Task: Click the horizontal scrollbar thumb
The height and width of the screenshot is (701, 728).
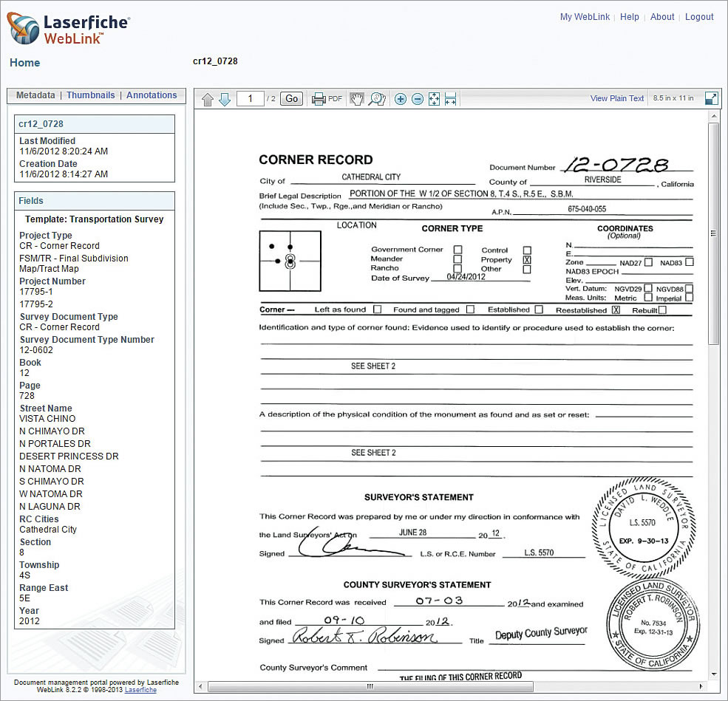Action: pyautogui.click(x=370, y=686)
